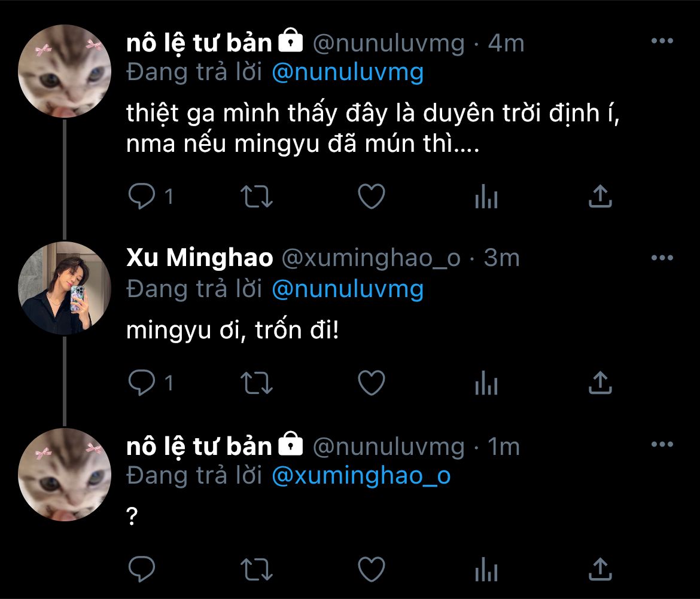This screenshot has height=599, width=700.
Task: Share the last '?' tweet
Action: click(600, 569)
